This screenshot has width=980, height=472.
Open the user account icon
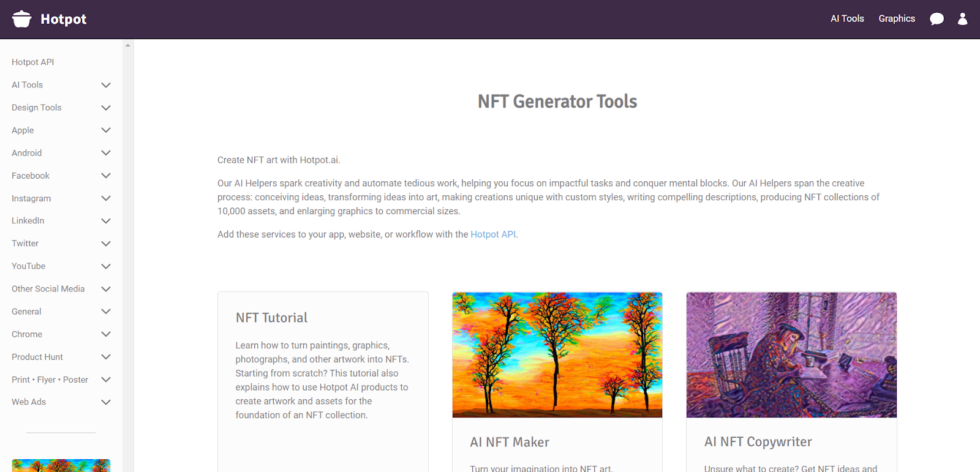963,19
